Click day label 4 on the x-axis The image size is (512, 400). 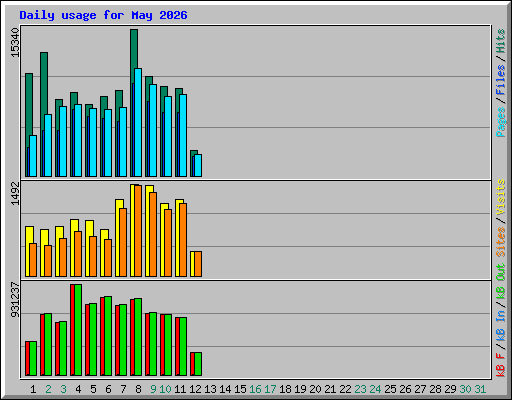click(78, 389)
